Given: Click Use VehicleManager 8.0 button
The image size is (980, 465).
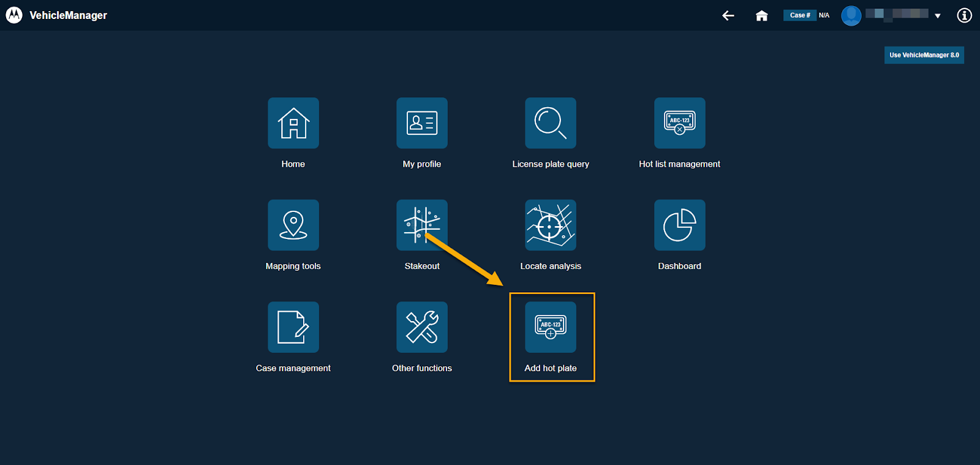Looking at the screenshot, I should [924, 55].
